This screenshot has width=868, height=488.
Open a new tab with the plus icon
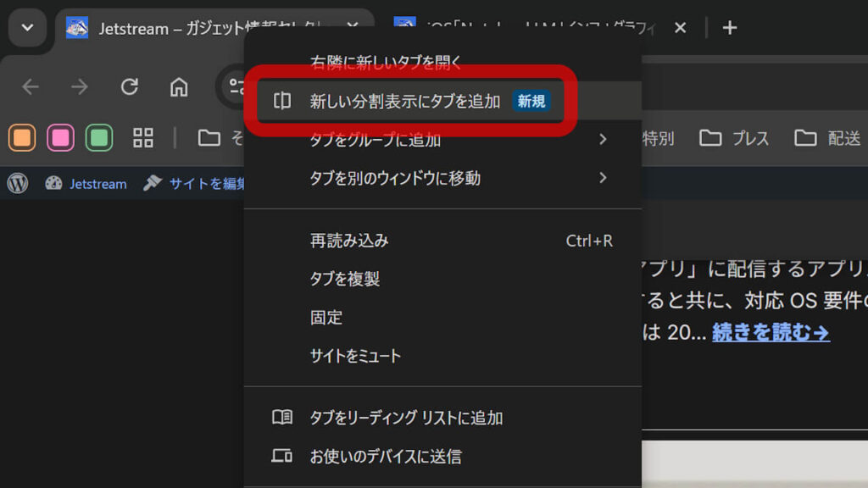729,28
